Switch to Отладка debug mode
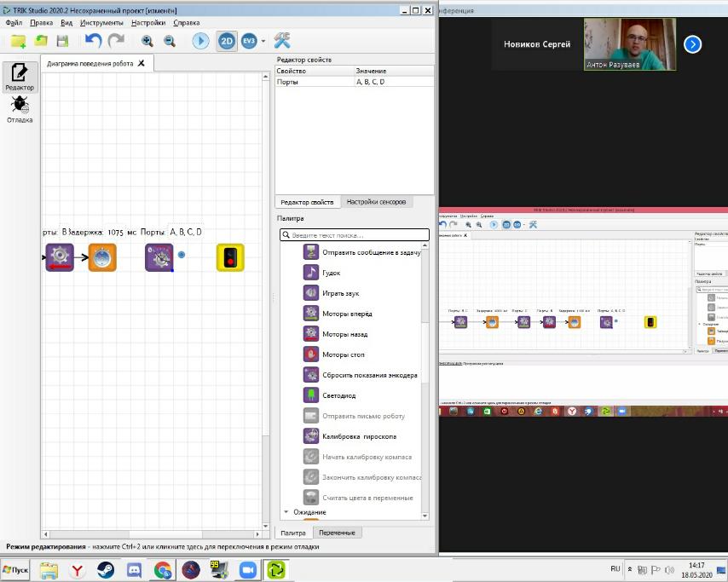The height and width of the screenshot is (582, 728). [20, 109]
